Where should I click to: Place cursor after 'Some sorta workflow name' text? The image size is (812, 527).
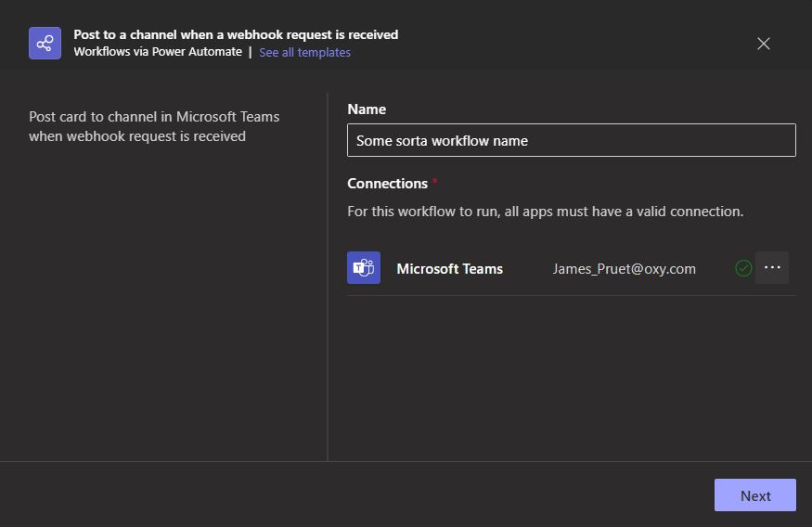tap(529, 141)
